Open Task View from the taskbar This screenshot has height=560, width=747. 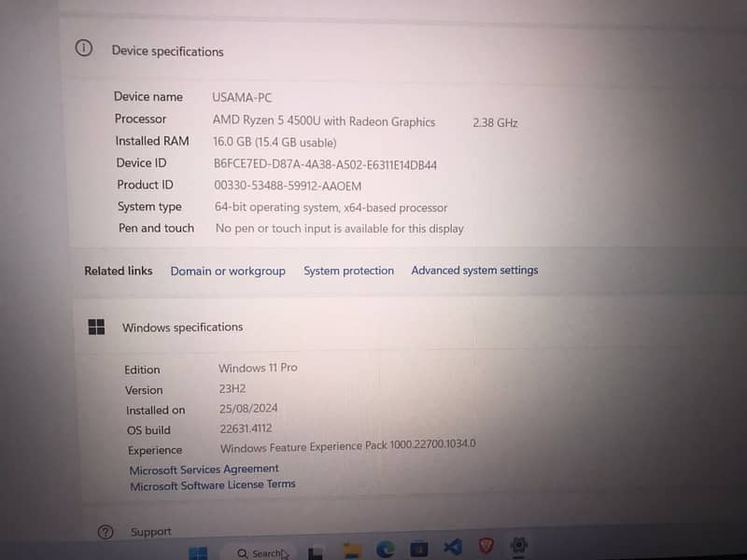click(316, 553)
